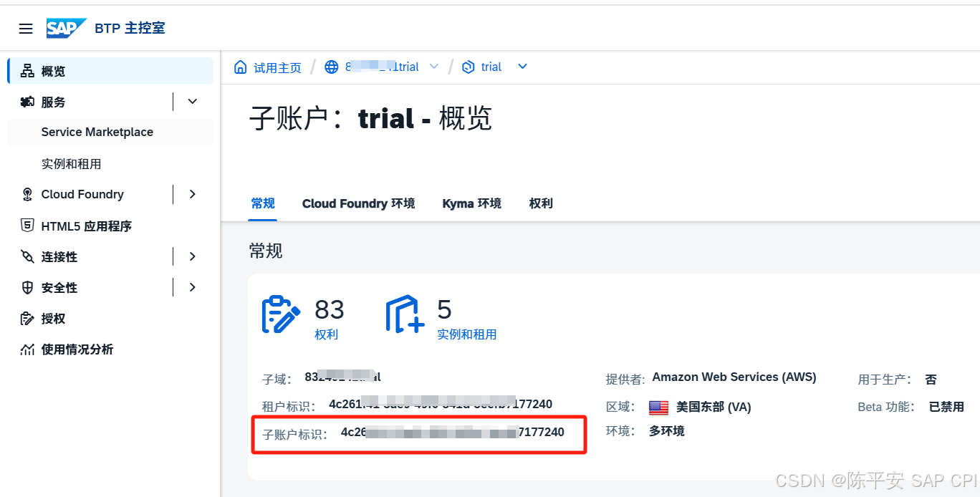This screenshot has width=980, height=497.
Task: Switch to the 权利 tab
Action: click(x=541, y=203)
